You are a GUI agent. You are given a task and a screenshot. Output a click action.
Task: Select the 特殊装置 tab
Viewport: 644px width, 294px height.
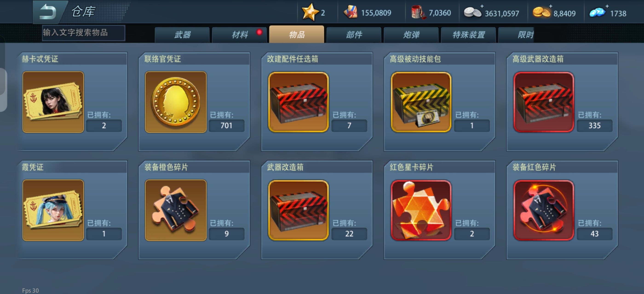(469, 35)
